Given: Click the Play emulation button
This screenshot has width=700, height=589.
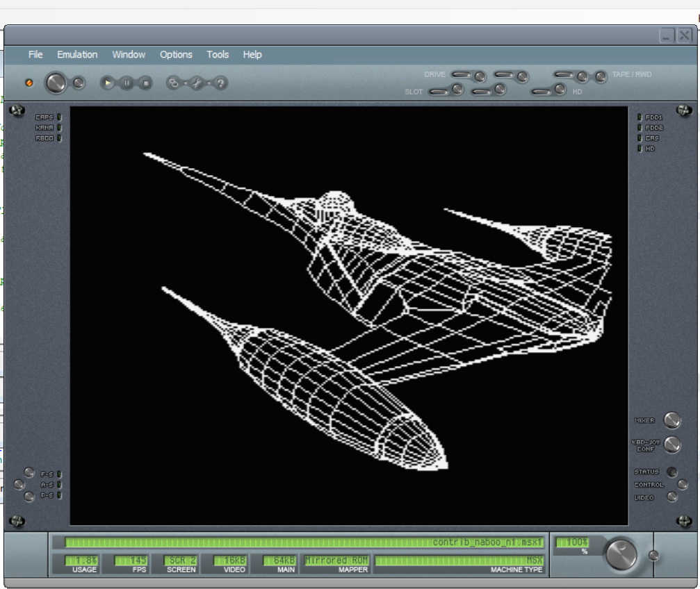Looking at the screenshot, I should [108, 83].
